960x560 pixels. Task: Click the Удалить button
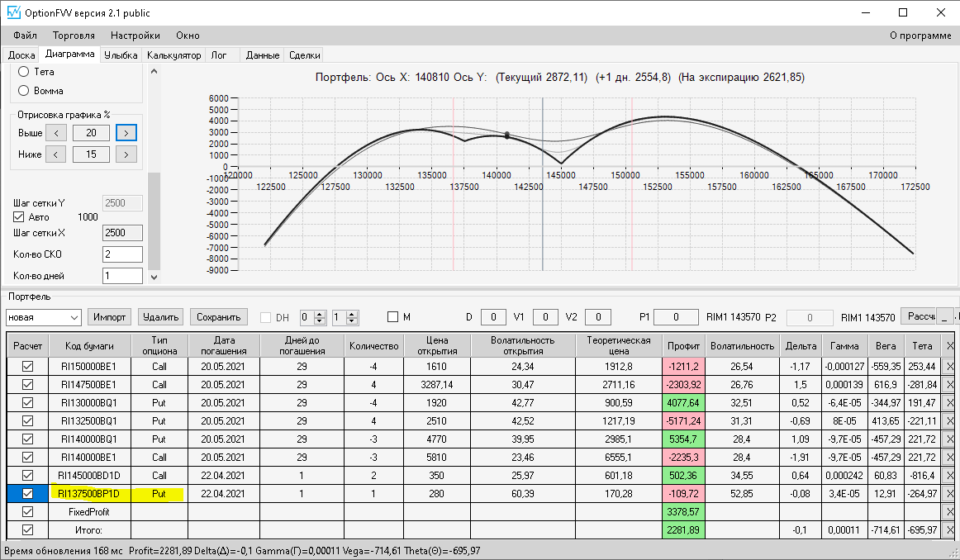[160, 317]
